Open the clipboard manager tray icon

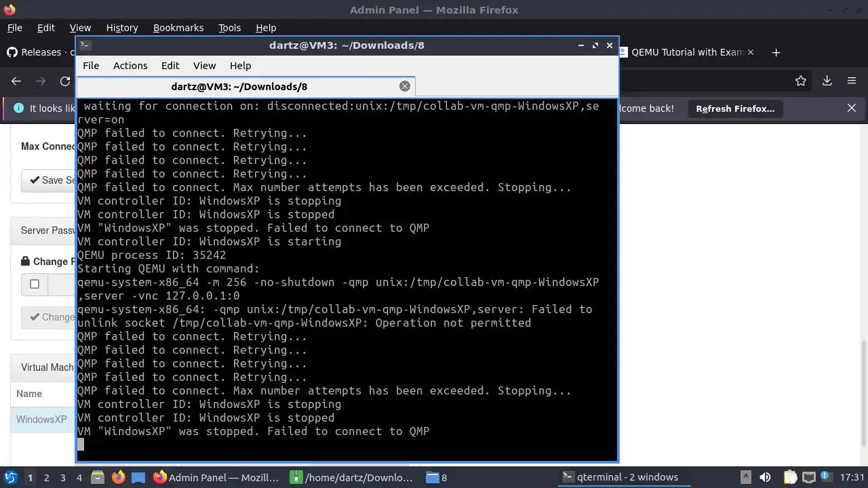[790, 478]
